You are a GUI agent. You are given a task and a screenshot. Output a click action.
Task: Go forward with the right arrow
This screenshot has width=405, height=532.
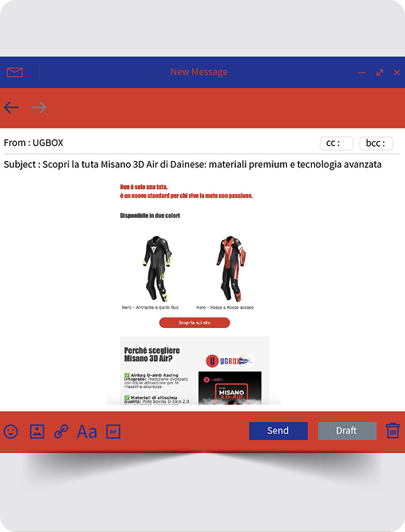click(x=39, y=108)
